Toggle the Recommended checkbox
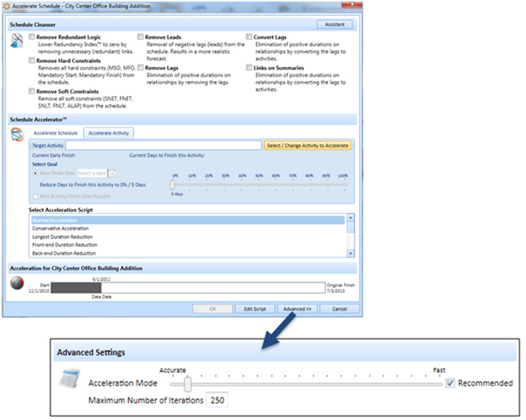 (450, 383)
